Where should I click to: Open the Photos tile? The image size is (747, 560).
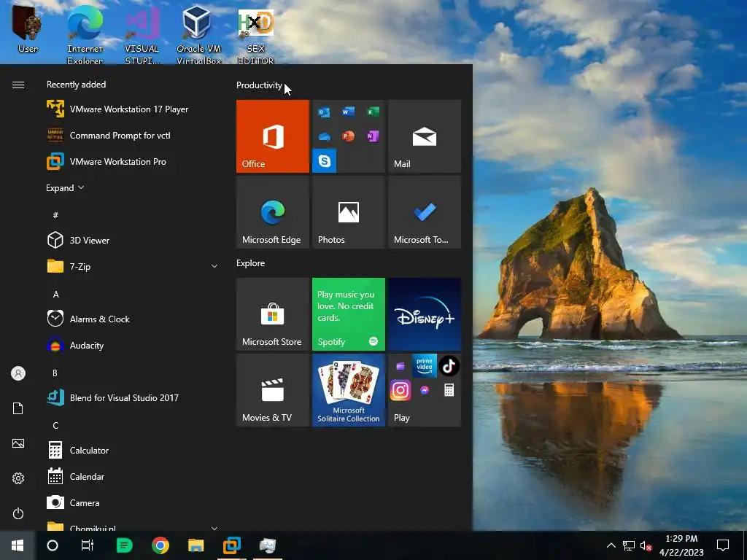(x=348, y=212)
